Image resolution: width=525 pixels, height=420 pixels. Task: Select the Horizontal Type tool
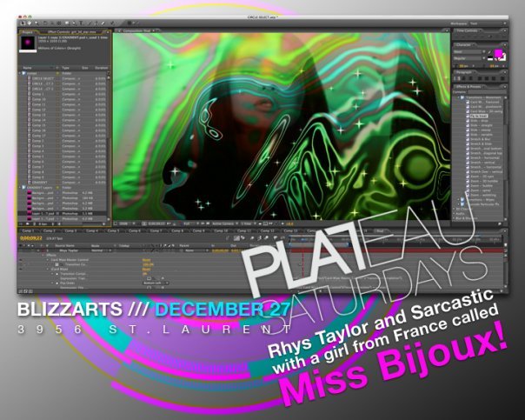tap(81, 23)
